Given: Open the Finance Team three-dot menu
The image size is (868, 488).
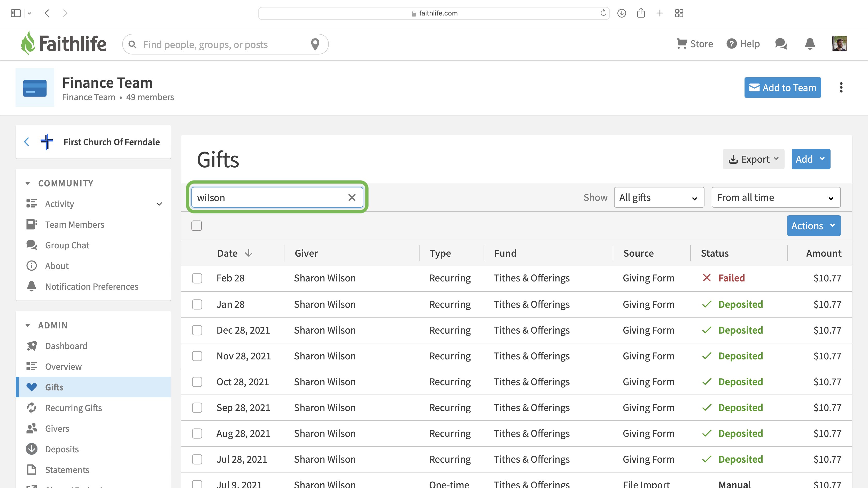Looking at the screenshot, I should (841, 88).
